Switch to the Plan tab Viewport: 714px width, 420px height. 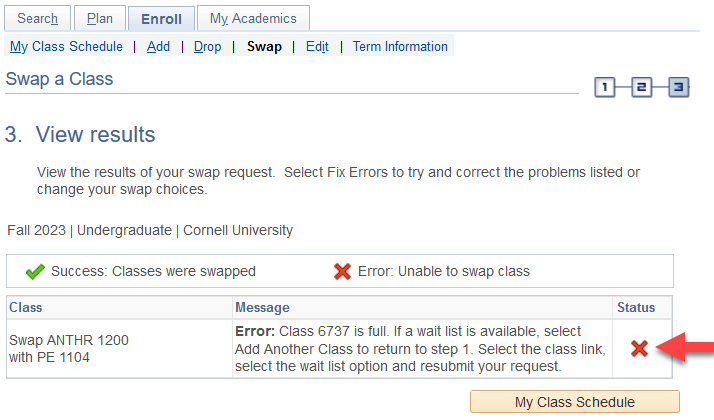[100, 18]
